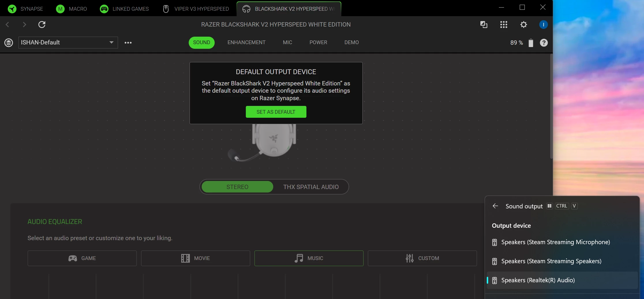Click the green Macro M icon
644x299 pixels.
[x=60, y=9]
